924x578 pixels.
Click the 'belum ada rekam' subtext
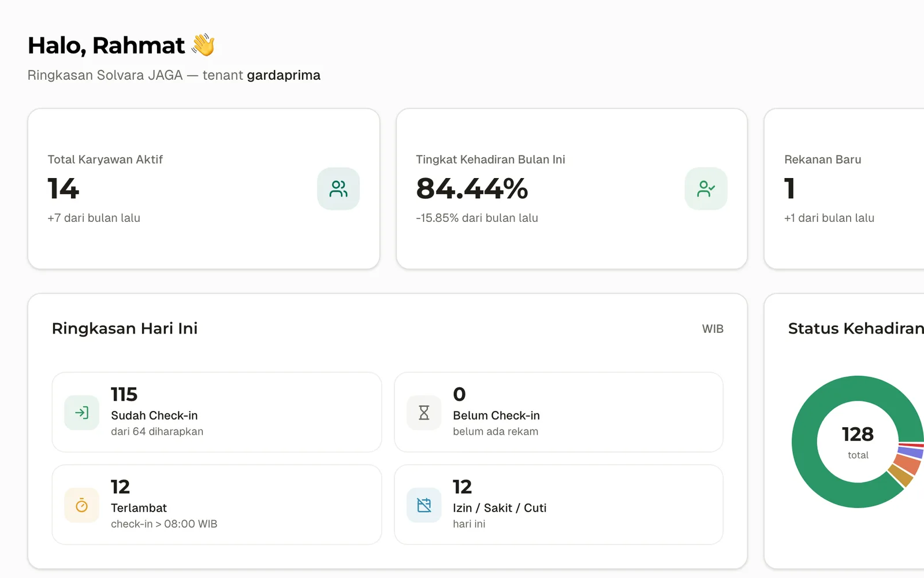click(495, 431)
